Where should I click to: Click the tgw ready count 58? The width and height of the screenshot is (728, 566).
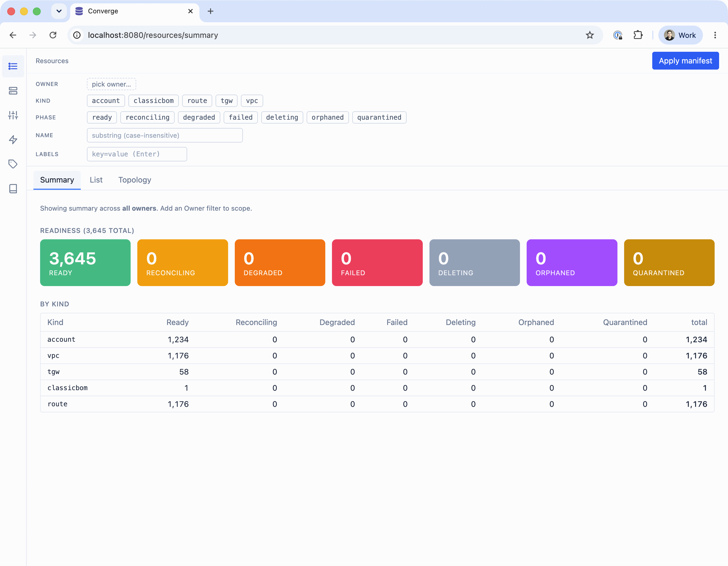coord(184,372)
